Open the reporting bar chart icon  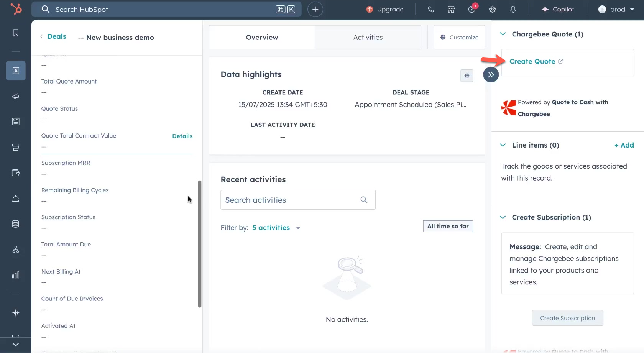click(x=16, y=275)
